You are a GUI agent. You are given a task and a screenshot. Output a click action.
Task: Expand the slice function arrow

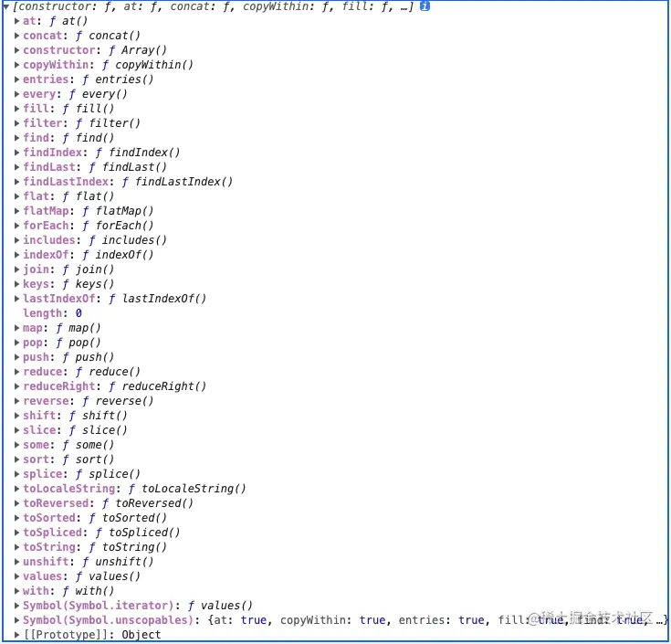click(x=16, y=429)
